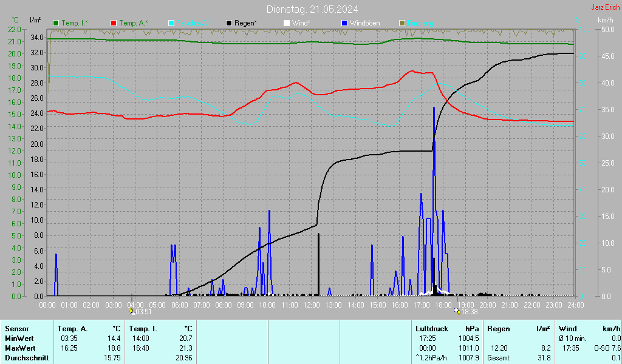Click the pressure trend '^1.2hPa/h'
The width and height of the screenshot is (622, 364).
(431, 358)
